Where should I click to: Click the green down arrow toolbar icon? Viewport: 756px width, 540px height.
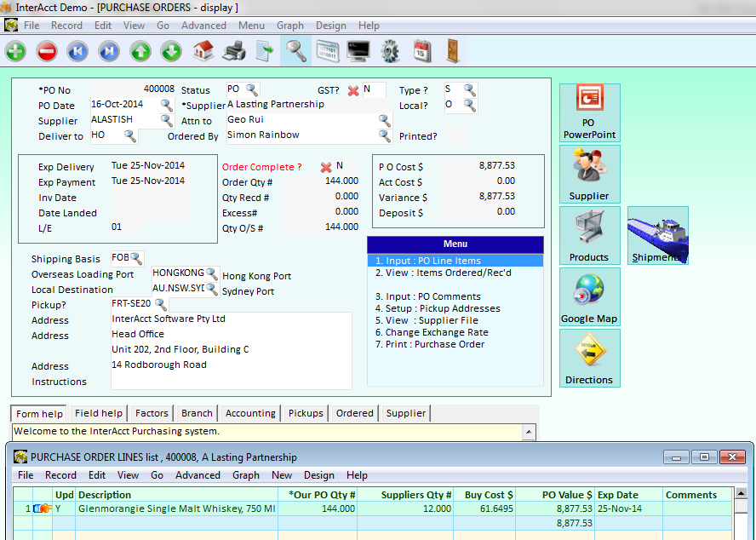(x=171, y=51)
